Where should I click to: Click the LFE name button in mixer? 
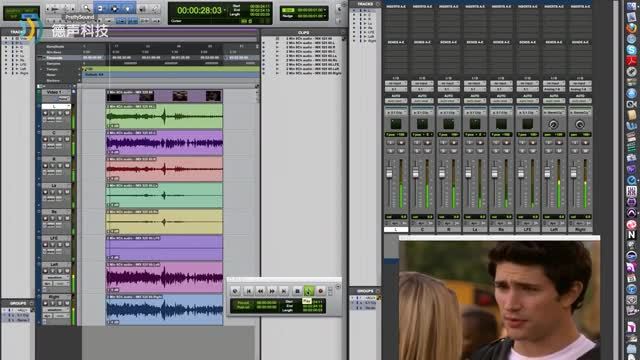(x=527, y=230)
